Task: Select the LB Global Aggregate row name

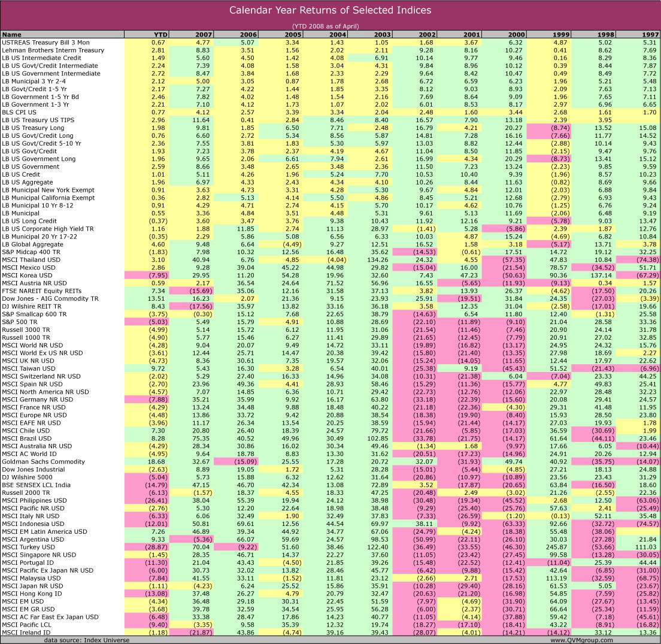Action: tap(32, 244)
